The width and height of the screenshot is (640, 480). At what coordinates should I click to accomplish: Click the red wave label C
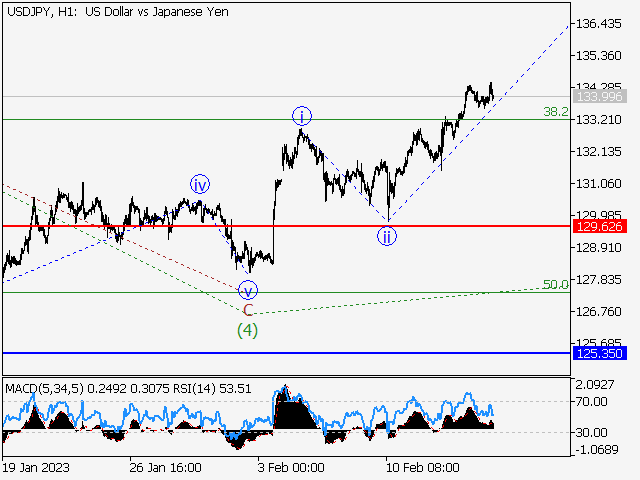248,310
